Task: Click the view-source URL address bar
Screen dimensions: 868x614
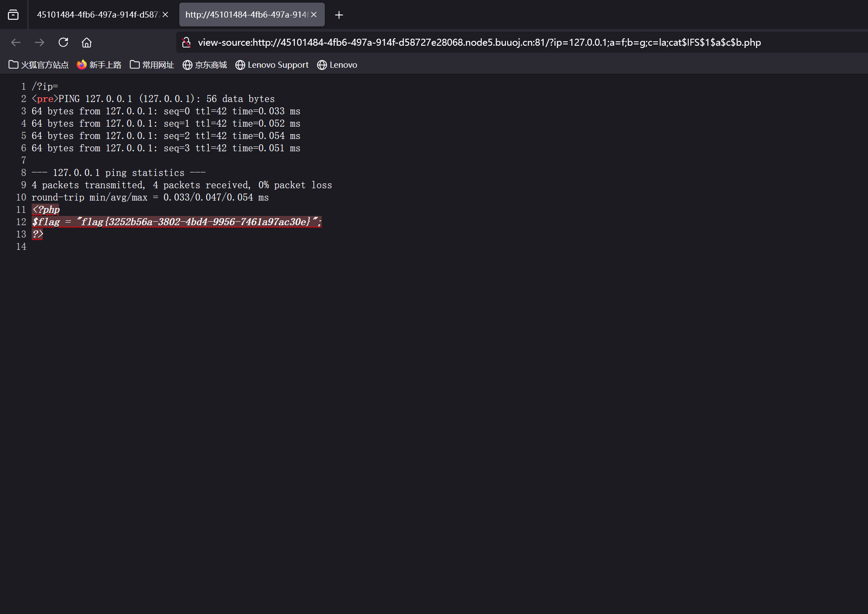Action: coord(479,42)
